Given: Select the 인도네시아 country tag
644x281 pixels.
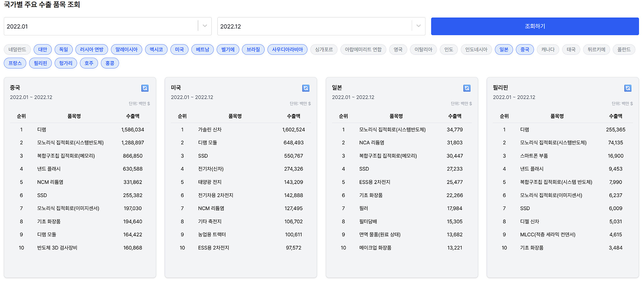Looking at the screenshot, I should click(x=476, y=49).
